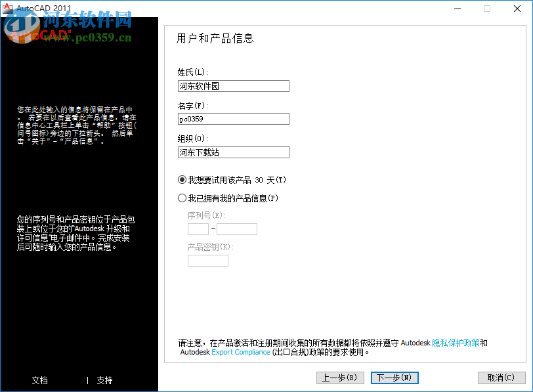Click inside the 姓氏 input field

click(233, 86)
